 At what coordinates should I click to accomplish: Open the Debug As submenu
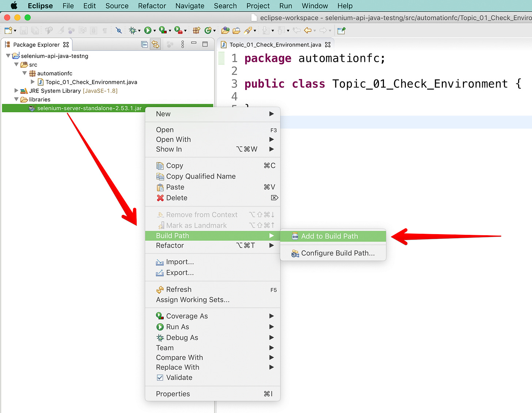(213, 337)
